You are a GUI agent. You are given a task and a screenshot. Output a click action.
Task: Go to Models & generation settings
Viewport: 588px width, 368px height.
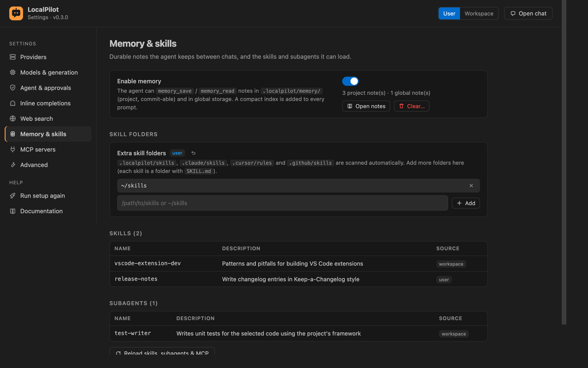48,72
